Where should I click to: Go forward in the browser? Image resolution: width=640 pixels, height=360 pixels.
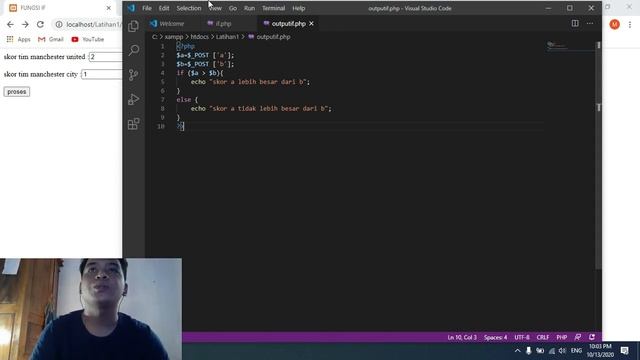[25, 24]
